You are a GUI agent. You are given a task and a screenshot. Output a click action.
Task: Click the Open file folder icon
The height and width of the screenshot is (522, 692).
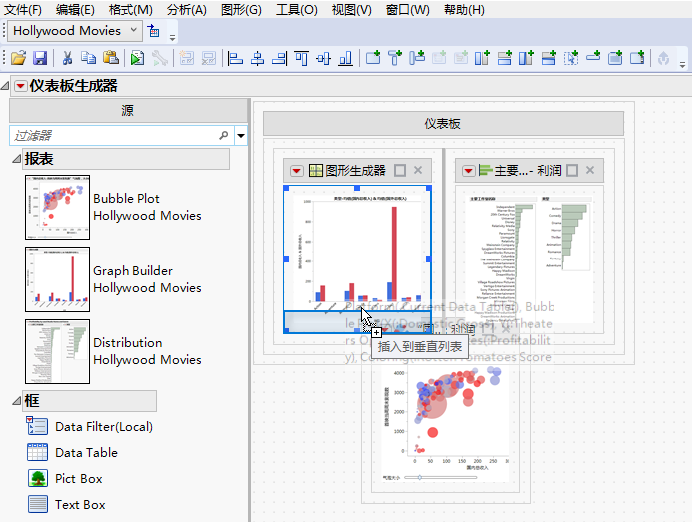pyautogui.click(x=18, y=59)
